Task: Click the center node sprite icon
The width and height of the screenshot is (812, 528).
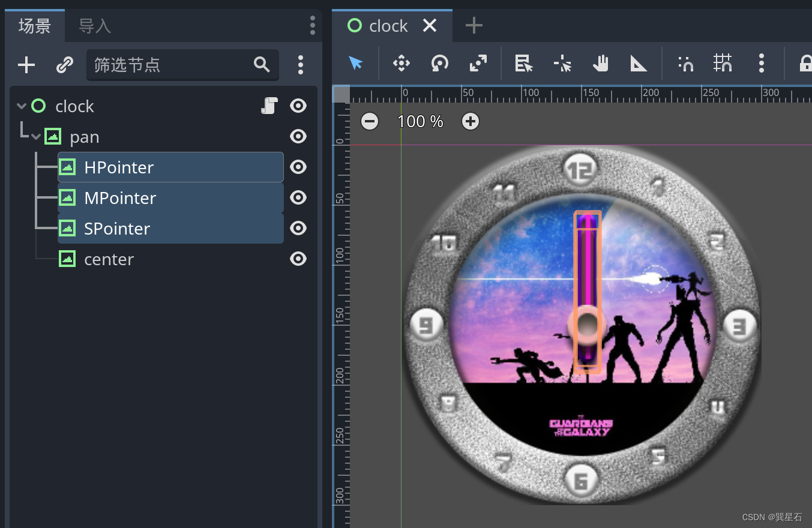Action: [67, 259]
